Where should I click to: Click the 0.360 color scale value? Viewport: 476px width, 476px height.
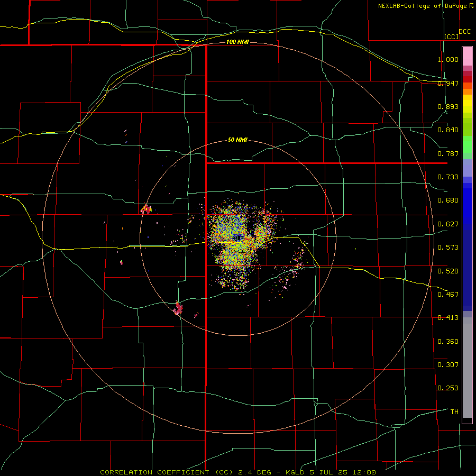coord(448,342)
